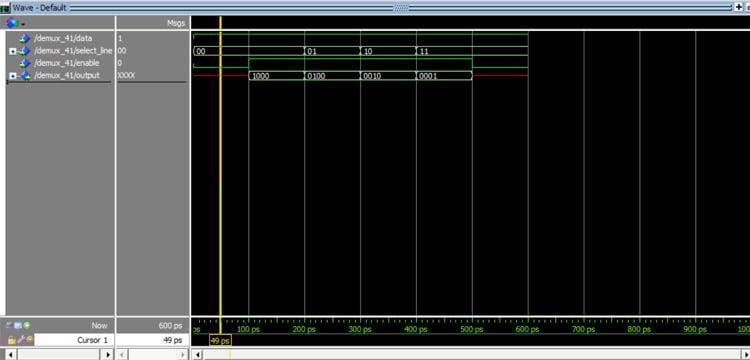Expand the /demux_41/select_line bus
Image resolution: width=750 pixels, height=360 pixels.
pyautogui.click(x=13, y=51)
